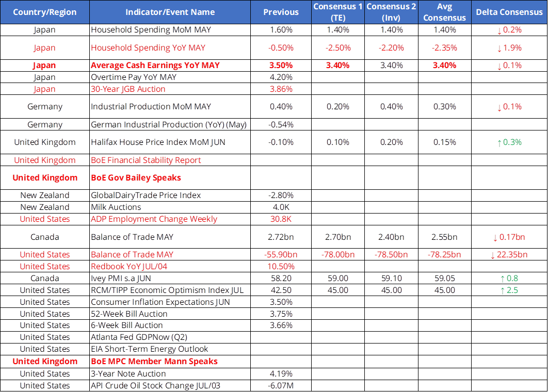Click the 4.20% previous value
The image size is (548, 392).
point(281,77)
